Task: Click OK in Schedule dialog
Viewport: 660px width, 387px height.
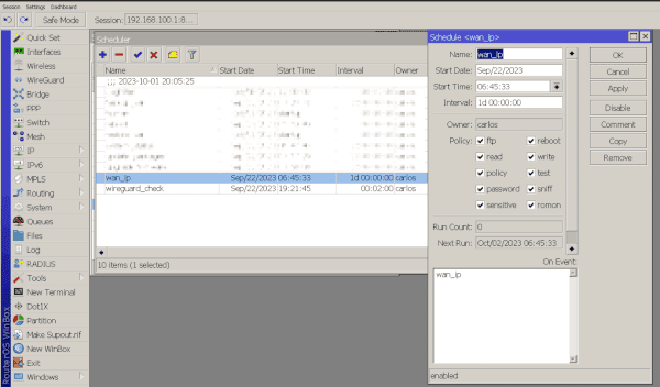Action: click(618, 55)
